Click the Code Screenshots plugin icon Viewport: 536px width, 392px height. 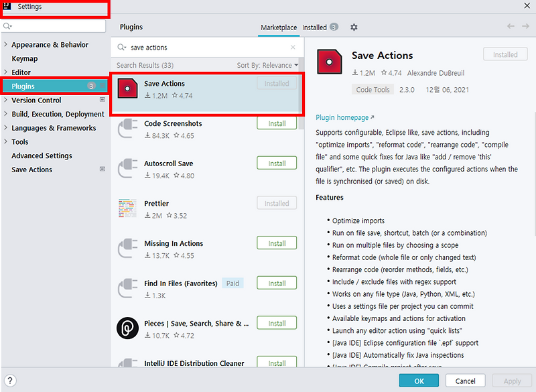(x=127, y=127)
